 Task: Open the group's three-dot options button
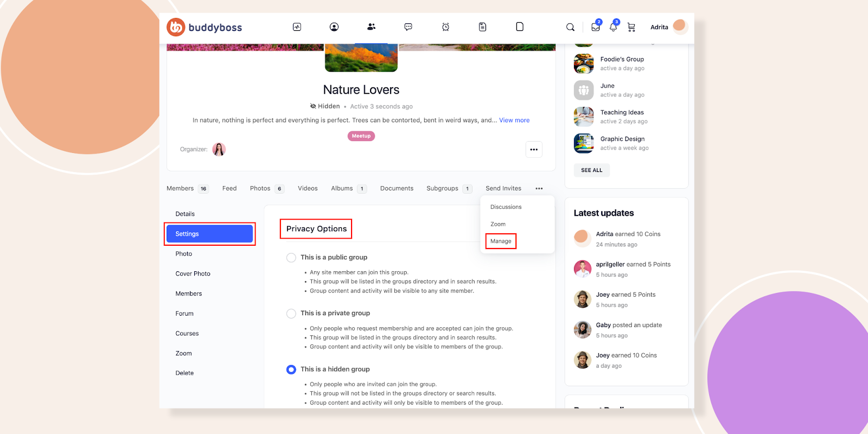534,149
